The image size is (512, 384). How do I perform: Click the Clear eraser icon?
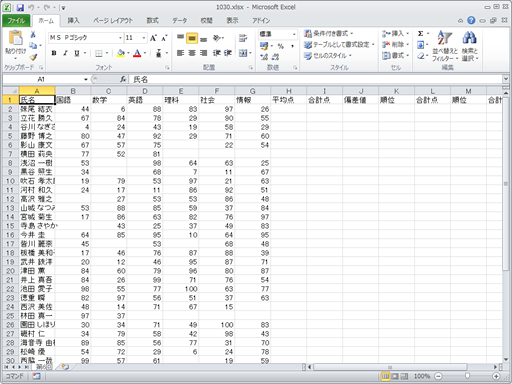tap(421, 56)
